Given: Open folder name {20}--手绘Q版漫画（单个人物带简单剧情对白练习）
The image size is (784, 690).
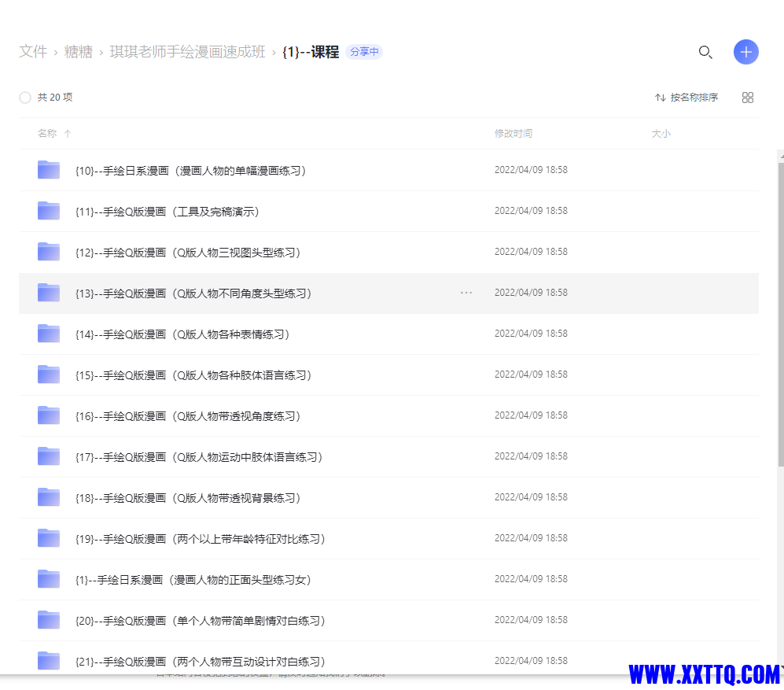Looking at the screenshot, I should coord(201,621).
